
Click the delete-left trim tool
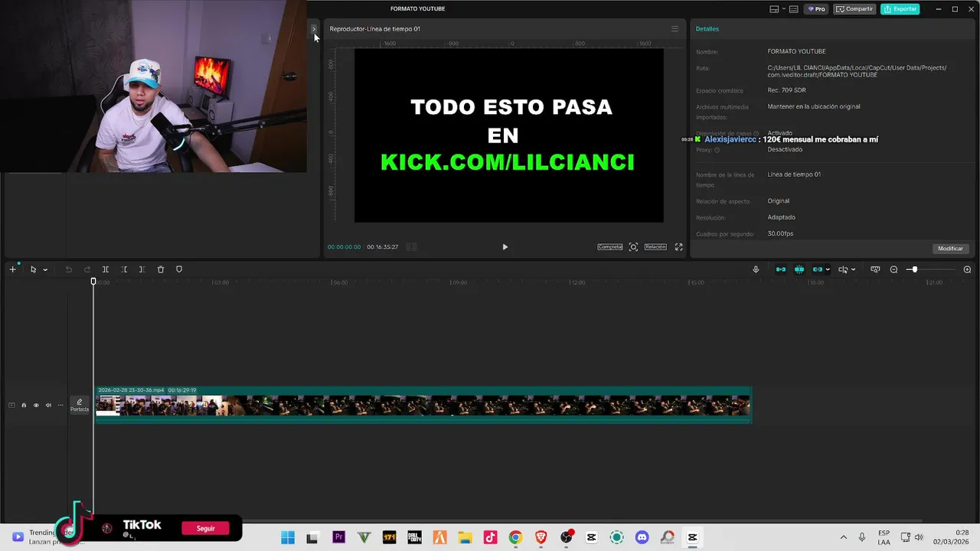click(124, 269)
